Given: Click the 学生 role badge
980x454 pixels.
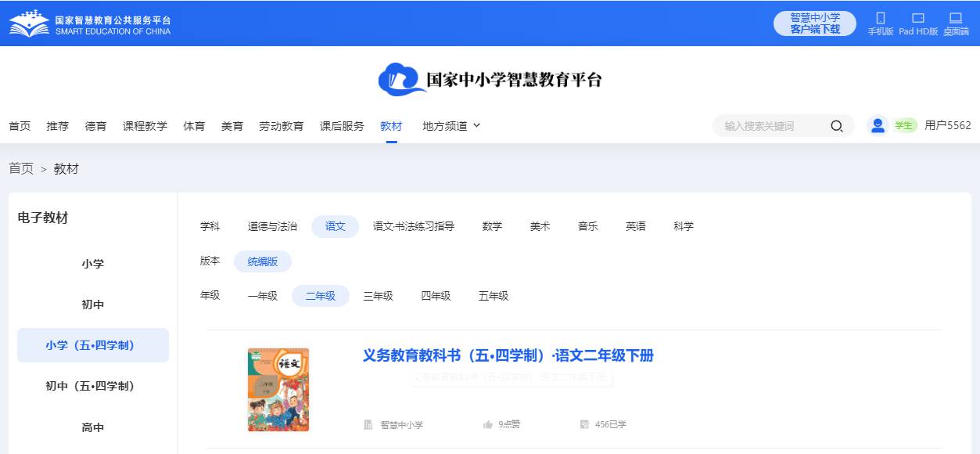Looking at the screenshot, I should (905, 125).
